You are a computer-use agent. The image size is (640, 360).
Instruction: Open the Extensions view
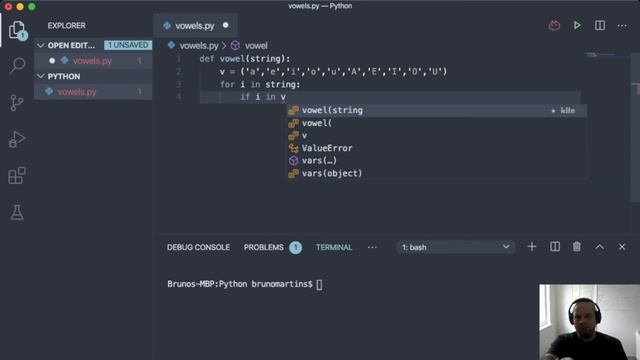(x=17, y=176)
